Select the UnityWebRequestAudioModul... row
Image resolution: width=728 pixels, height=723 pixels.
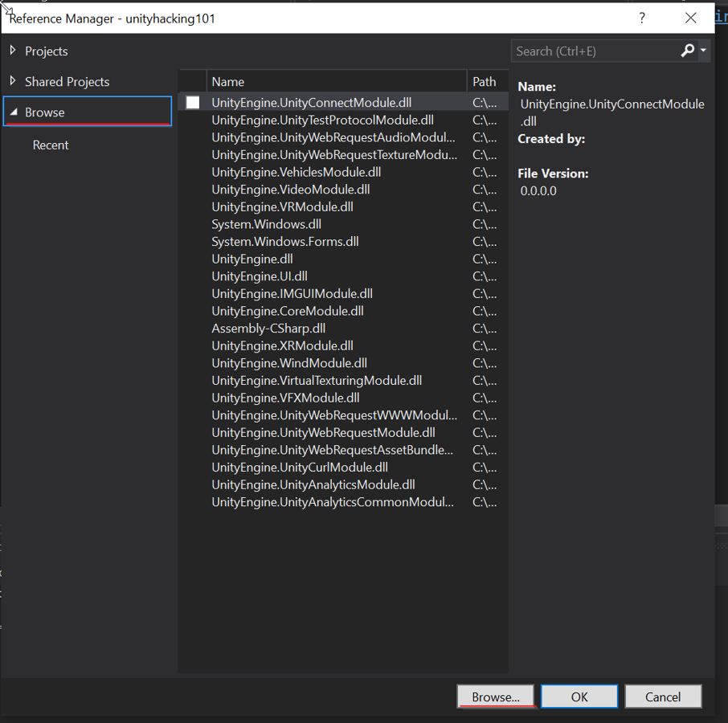point(343,137)
